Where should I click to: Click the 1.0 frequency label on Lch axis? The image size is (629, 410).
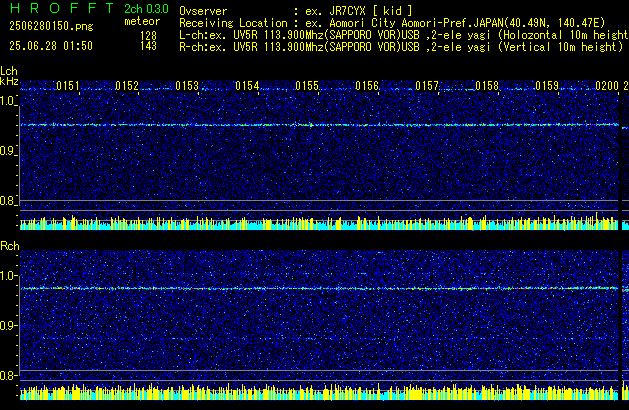point(8,101)
